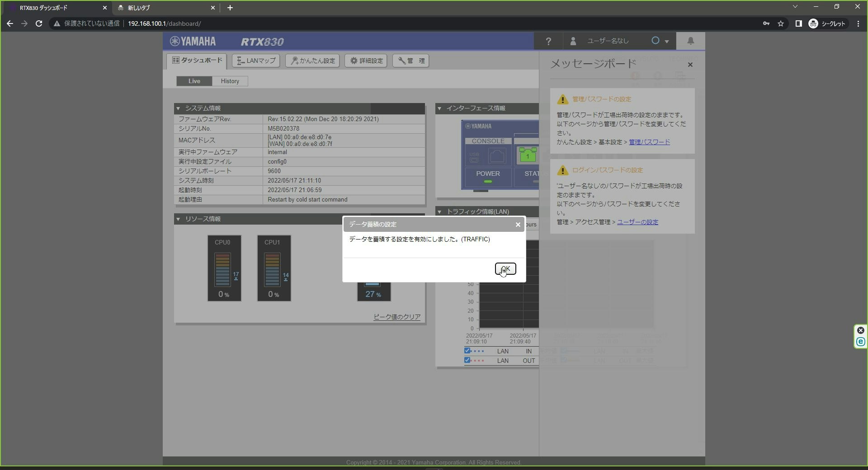Collapse the システム情報 panel
Image resolution: width=868 pixels, height=470 pixels.
[178, 108]
